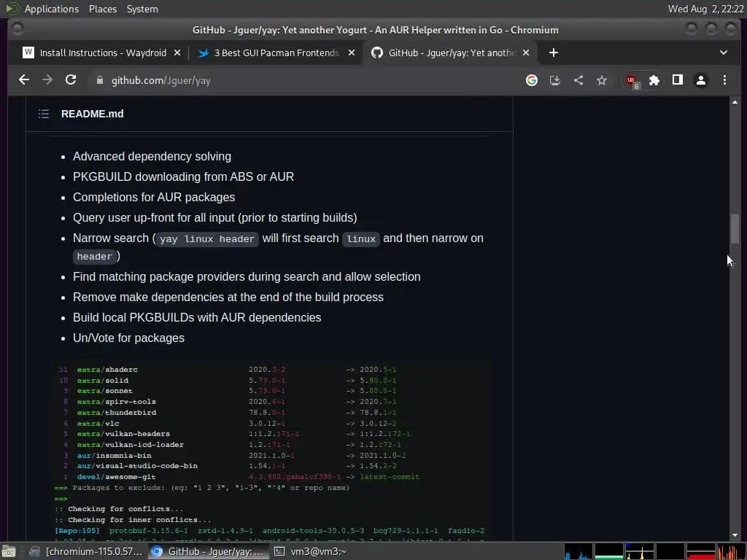Click 'Un/Vote for packages' bullet text
Viewport: 747px width, 560px height.
point(128,338)
